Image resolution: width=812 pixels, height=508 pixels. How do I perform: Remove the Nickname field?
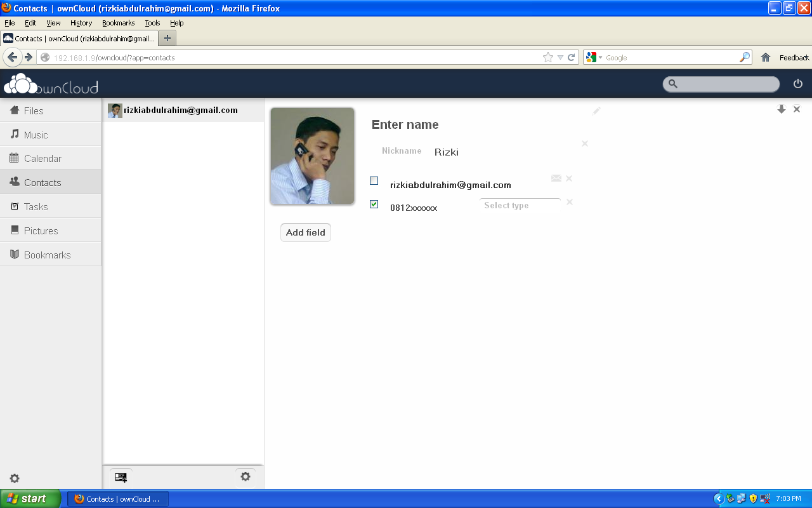tap(585, 144)
